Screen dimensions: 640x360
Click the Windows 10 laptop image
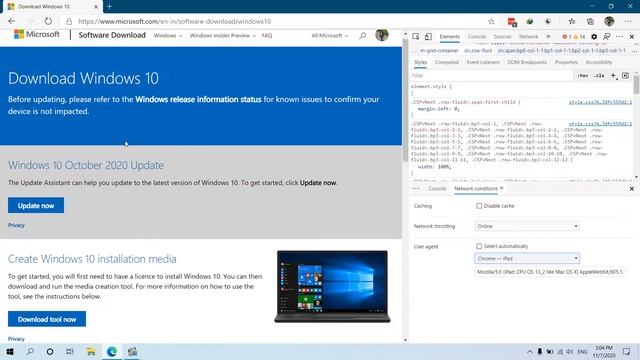point(332,287)
